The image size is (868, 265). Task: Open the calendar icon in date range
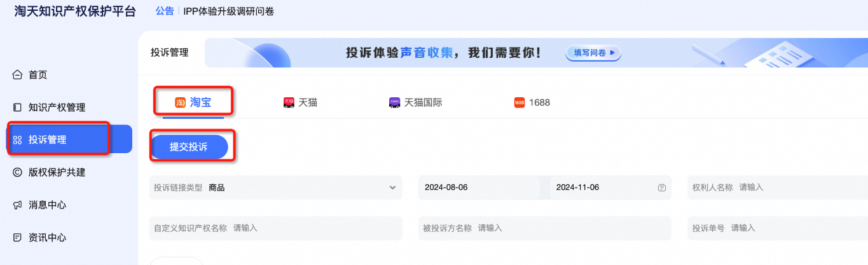[661, 187]
